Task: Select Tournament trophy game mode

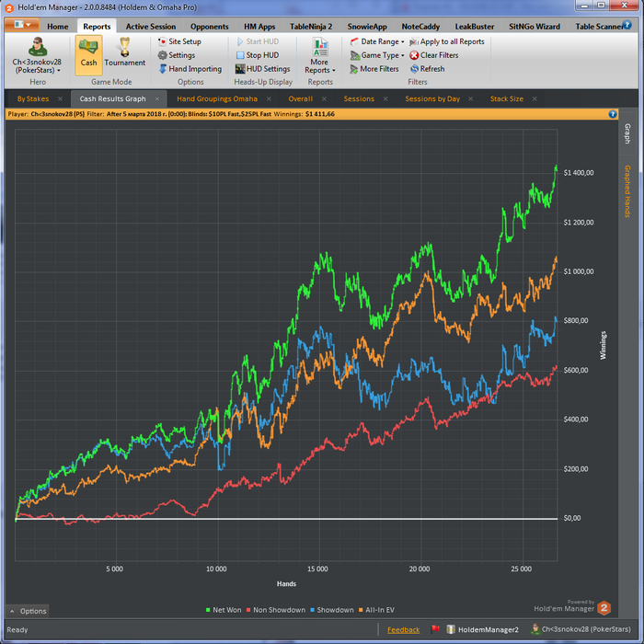Action: (124, 52)
